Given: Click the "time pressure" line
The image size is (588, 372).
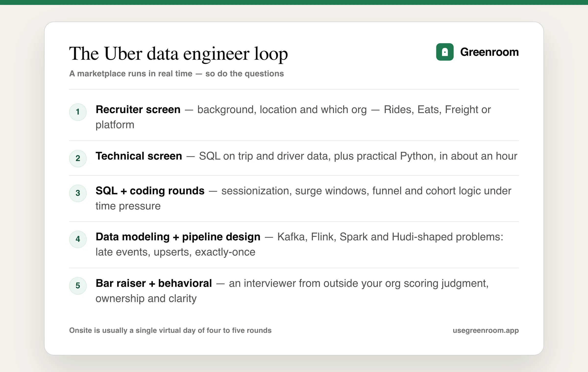Looking at the screenshot, I should coord(128,206).
